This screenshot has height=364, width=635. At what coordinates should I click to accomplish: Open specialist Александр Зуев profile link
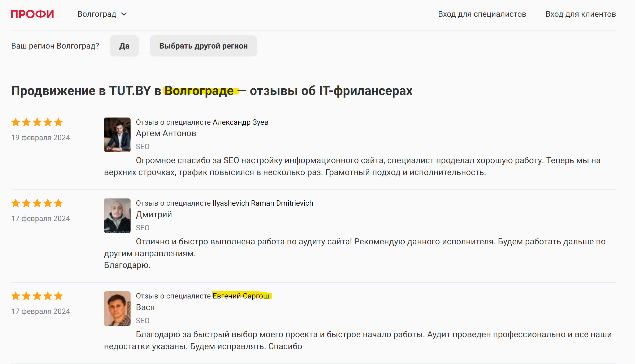(240, 122)
